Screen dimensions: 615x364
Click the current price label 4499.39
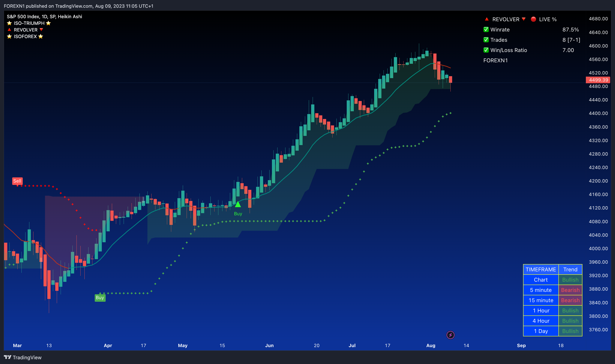[598, 80]
